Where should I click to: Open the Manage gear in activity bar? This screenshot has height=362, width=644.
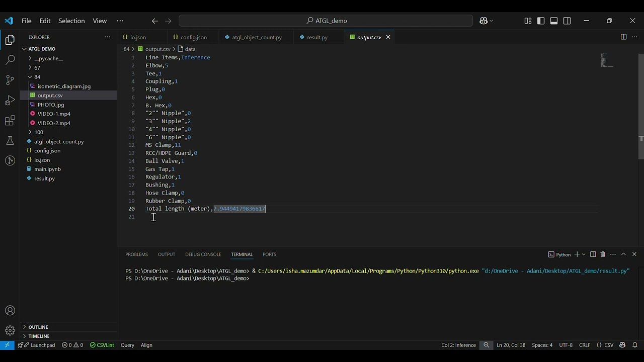pyautogui.click(x=10, y=331)
